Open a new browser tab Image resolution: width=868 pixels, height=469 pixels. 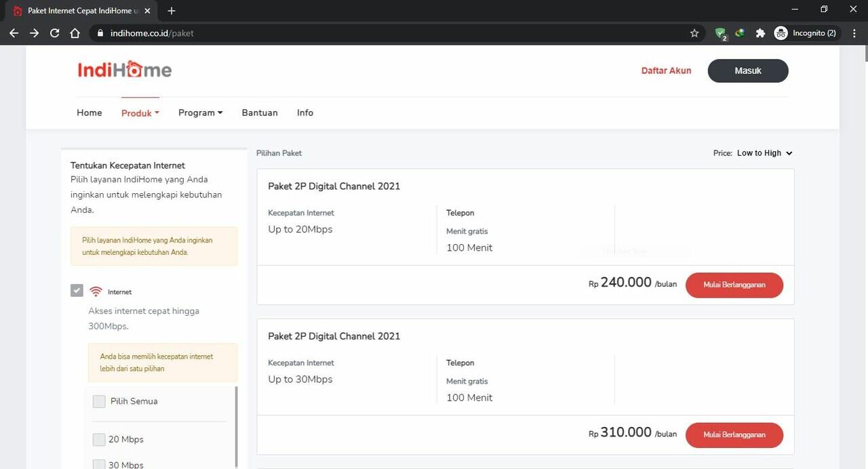point(171,11)
